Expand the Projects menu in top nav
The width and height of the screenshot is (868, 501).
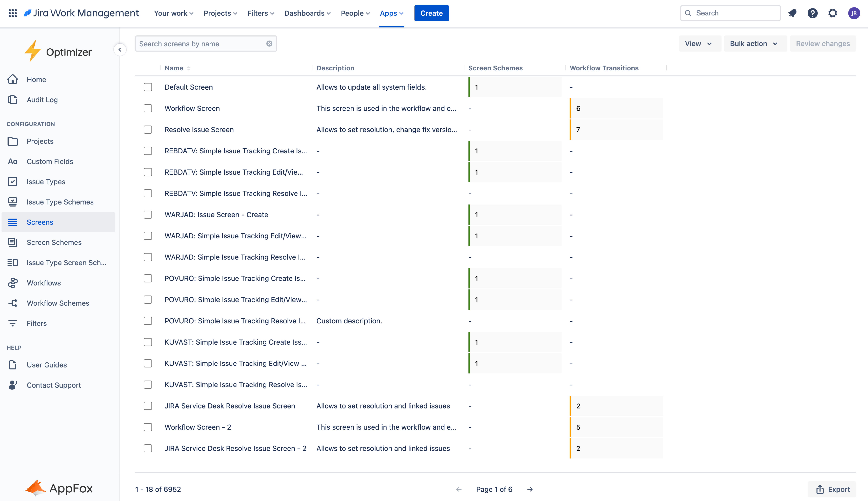tap(220, 13)
